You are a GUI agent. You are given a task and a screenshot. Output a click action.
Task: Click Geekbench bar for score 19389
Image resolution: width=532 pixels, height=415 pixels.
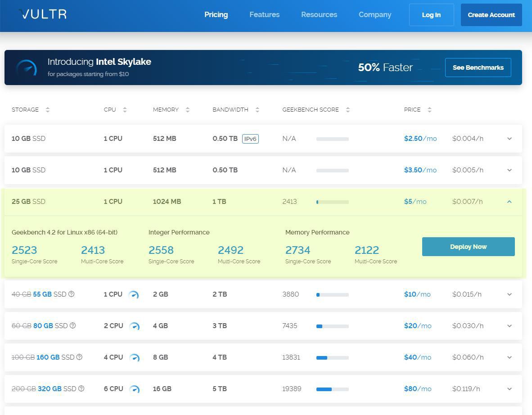pos(333,389)
